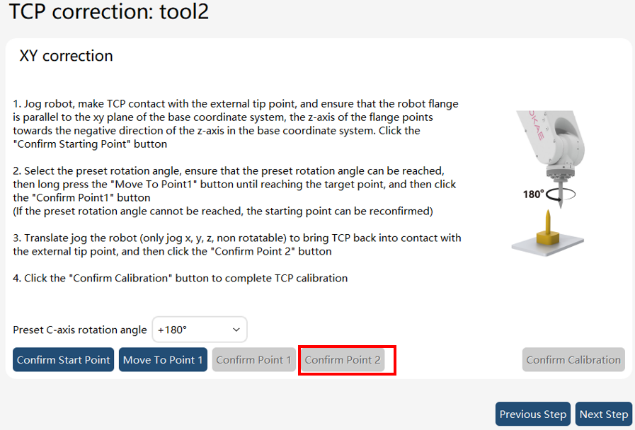Expand the chevron arrow beside +180°
635x430 pixels.
point(236,330)
